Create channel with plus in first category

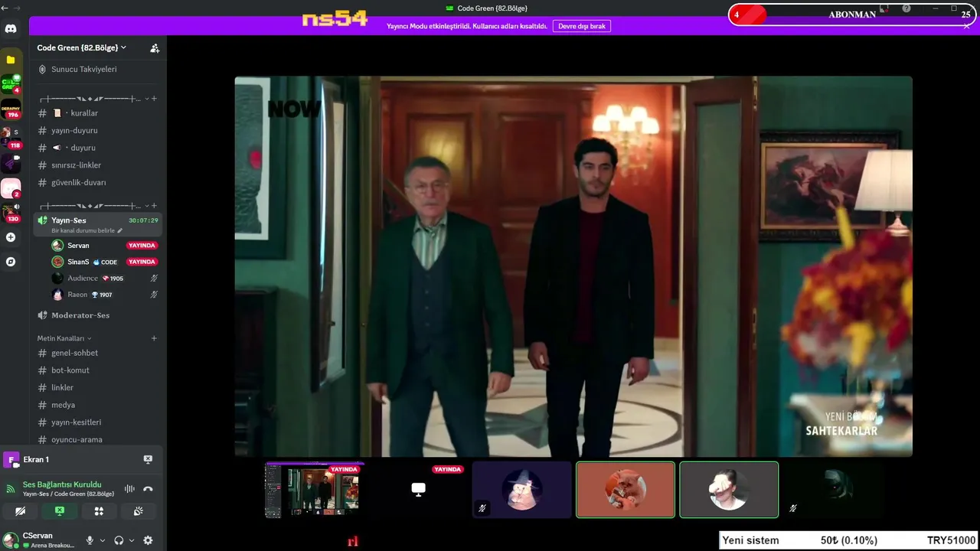154,99
